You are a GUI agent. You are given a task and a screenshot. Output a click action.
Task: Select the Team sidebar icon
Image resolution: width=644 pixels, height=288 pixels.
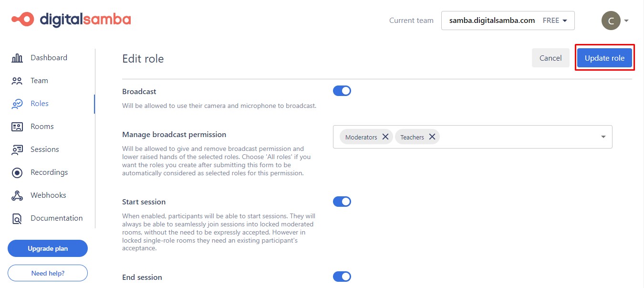pos(17,81)
